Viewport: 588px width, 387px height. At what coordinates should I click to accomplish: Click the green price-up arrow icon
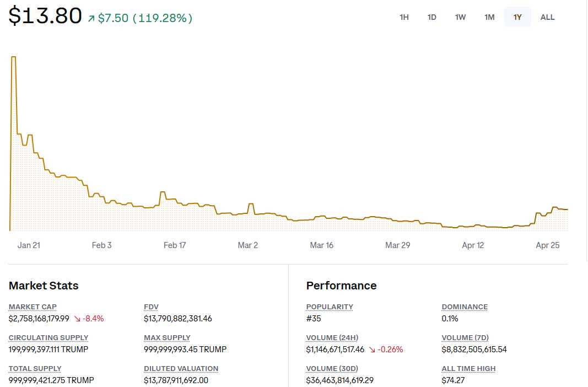[91, 19]
